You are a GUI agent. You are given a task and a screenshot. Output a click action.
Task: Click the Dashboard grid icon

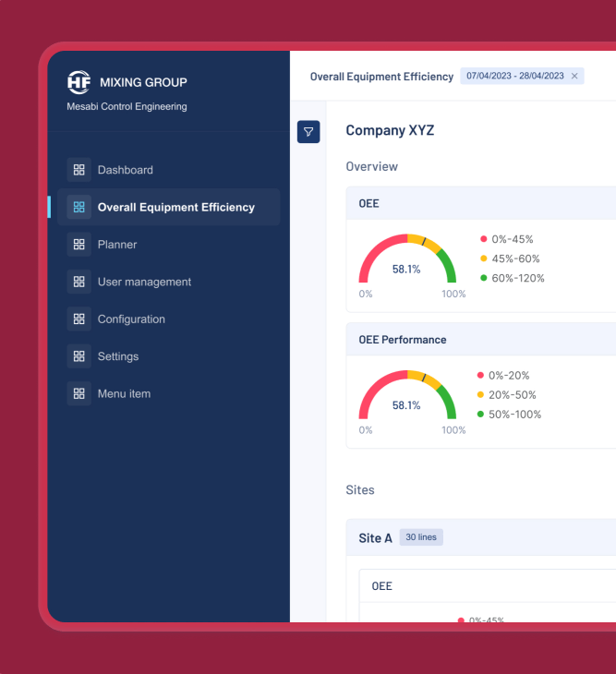(x=79, y=170)
